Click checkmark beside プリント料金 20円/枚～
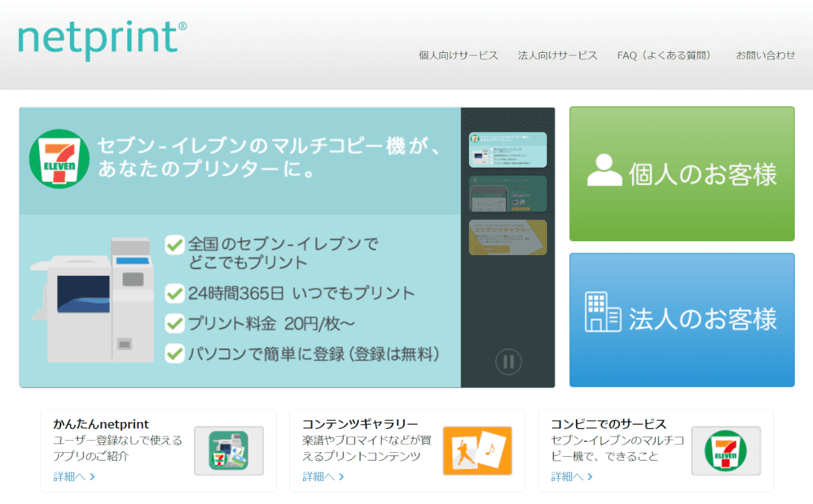This screenshot has height=504, width=813. point(175,324)
